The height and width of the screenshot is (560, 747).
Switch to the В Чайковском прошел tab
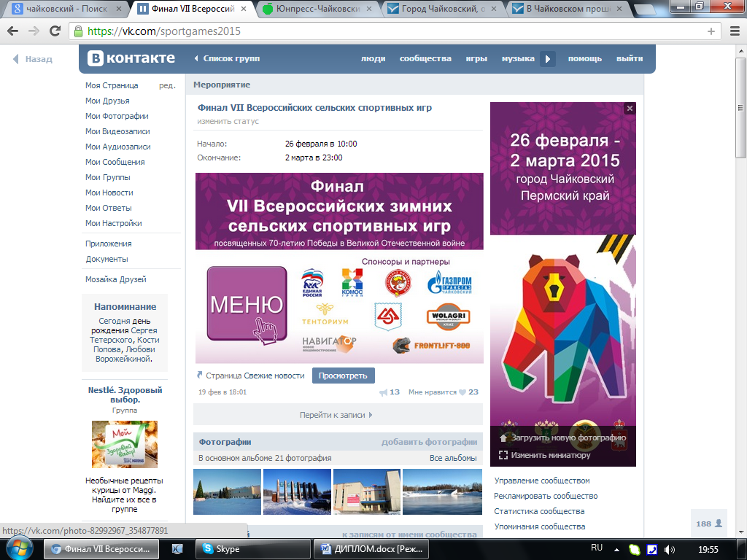tap(568, 9)
